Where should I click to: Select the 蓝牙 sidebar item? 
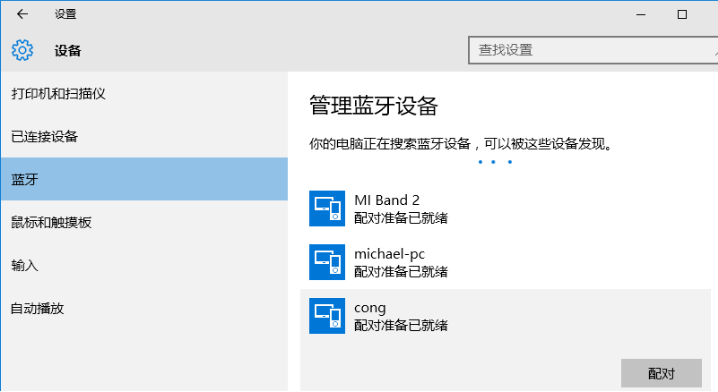[144, 179]
